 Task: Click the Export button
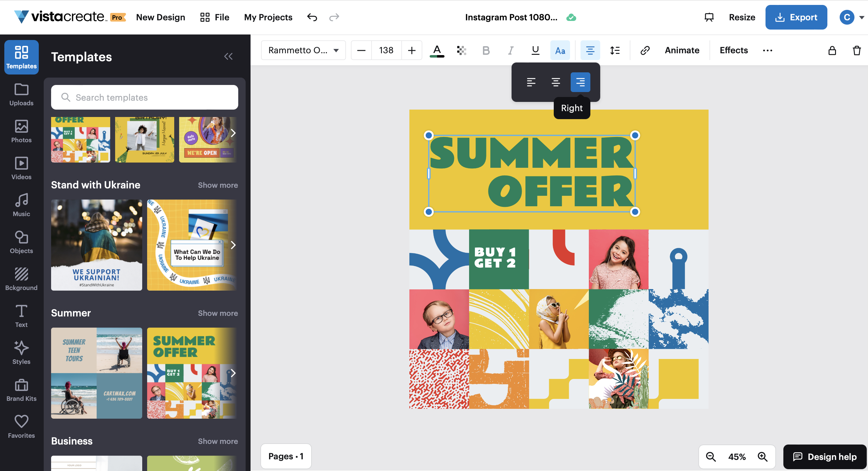point(796,17)
